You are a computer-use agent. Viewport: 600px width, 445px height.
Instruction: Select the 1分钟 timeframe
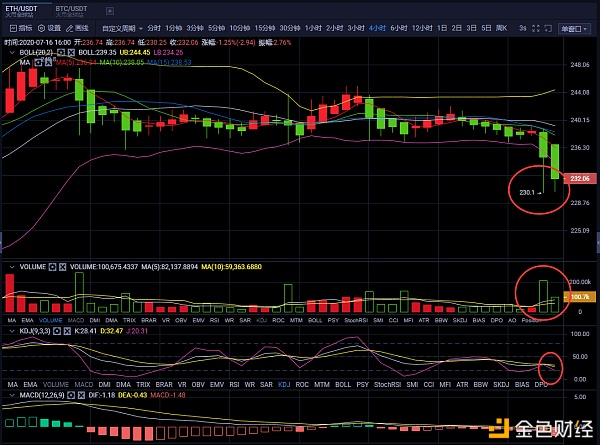tap(173, 28)
